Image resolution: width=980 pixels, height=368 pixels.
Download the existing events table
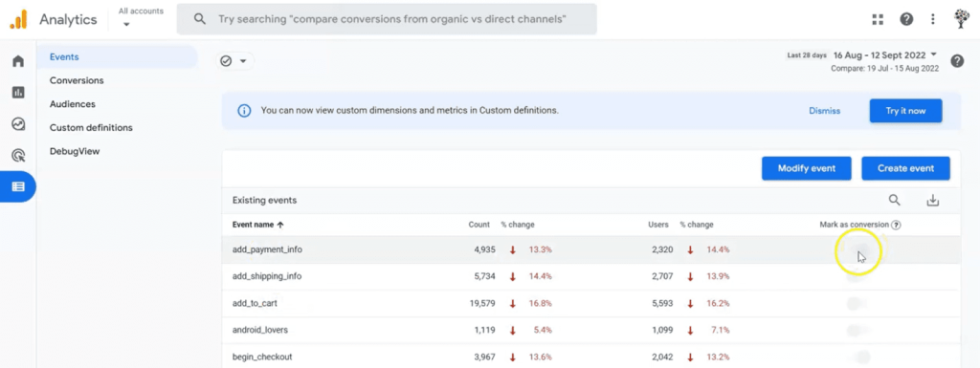click(932, 200)
